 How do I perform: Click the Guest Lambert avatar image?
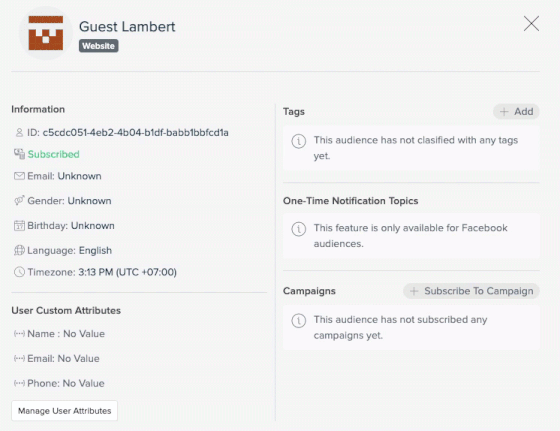[x=46, y=33]
